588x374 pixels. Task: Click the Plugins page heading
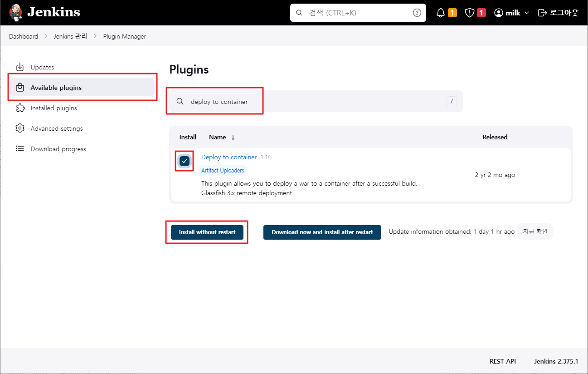[x=189, y=69]
